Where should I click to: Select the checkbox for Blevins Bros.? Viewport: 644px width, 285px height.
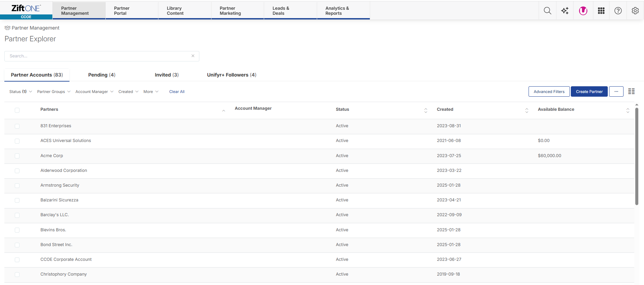click(x=17, y=230)
